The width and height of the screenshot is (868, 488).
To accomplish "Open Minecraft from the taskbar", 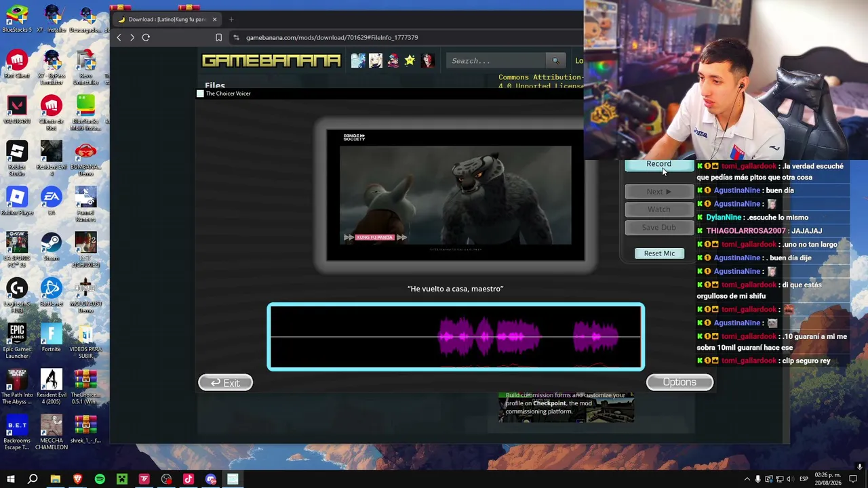I will click(122, 479).
